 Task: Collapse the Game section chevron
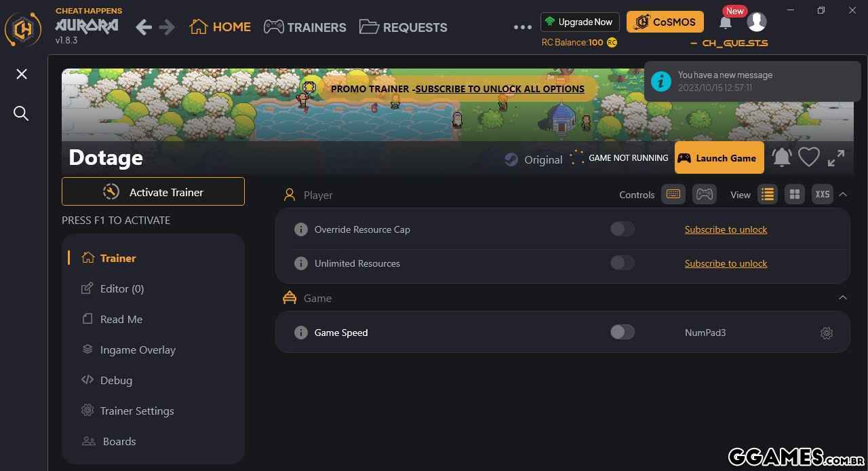843,298
